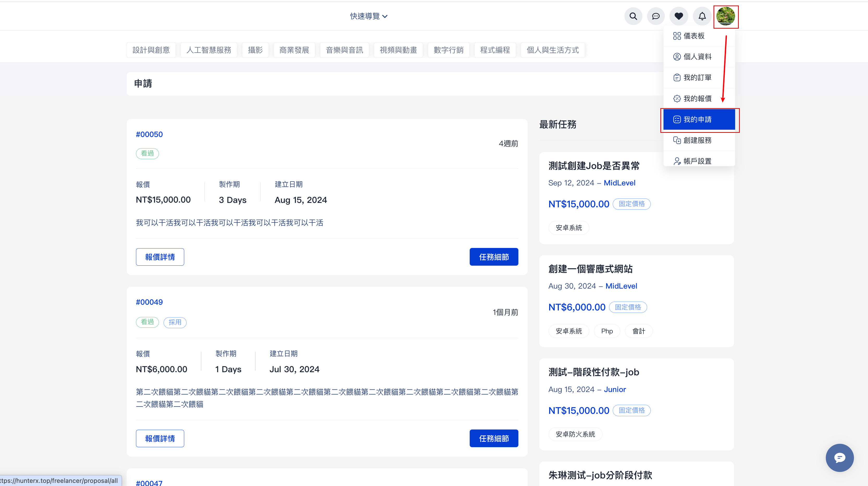Image resolution: width=868 pixels, height=486 pixels.
Task: Open notifications bell icon
Action: point(702,16)
